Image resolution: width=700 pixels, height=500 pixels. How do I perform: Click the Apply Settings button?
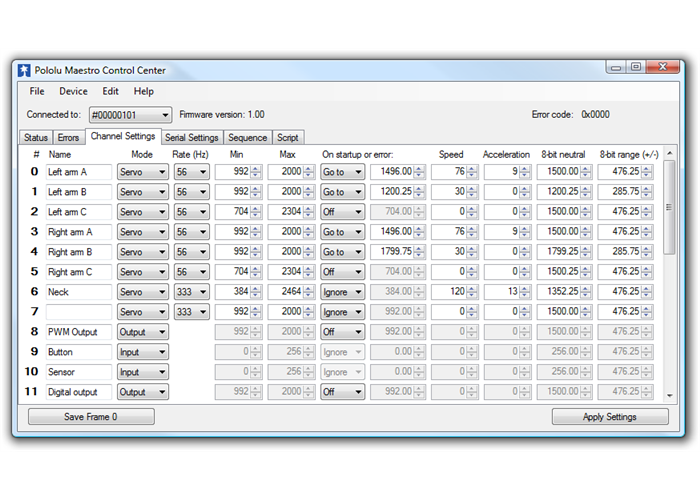point(609,416)
